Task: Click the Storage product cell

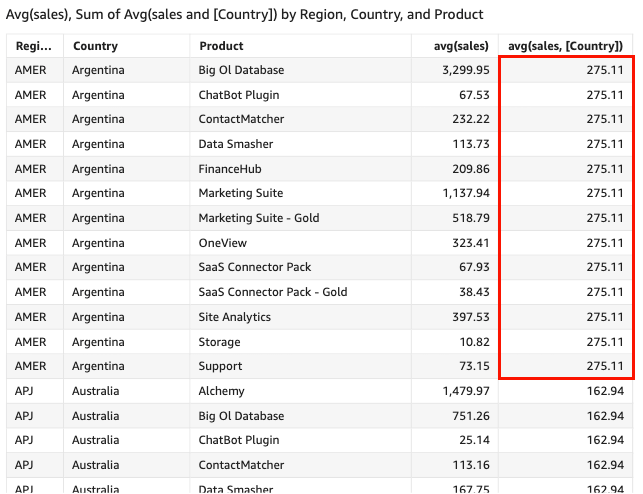Action: coord(220,342)
